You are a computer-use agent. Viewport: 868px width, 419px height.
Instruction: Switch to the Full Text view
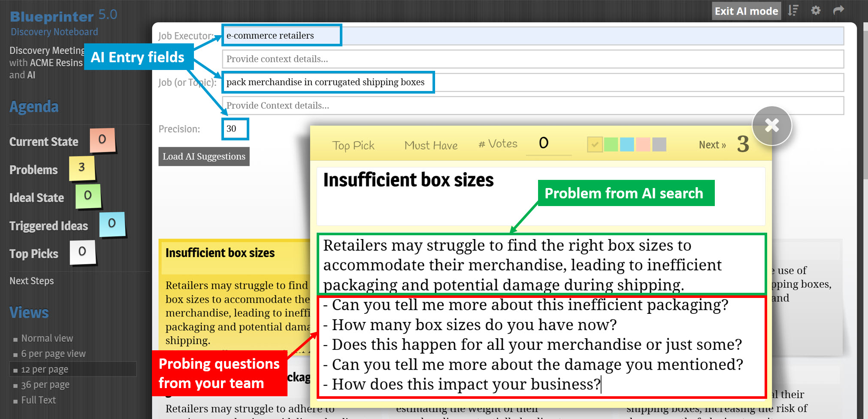click(x=39, y=400)
